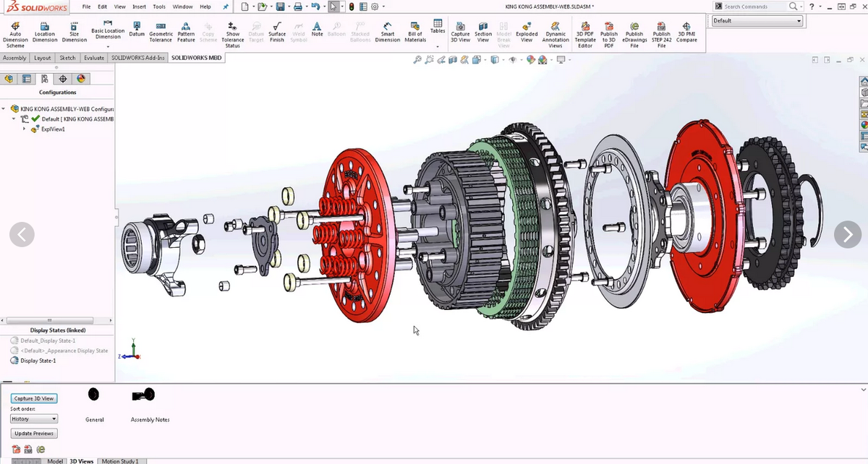This screenshot has height=464, width=868.
Task: Click the Save icon in quick toolbar
Action: point(279,7)
